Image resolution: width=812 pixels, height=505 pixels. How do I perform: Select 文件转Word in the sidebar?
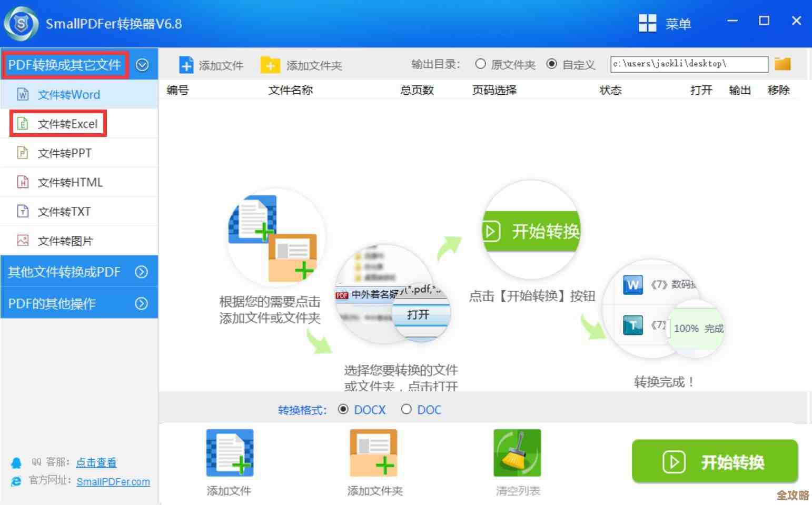click(68, 94)
